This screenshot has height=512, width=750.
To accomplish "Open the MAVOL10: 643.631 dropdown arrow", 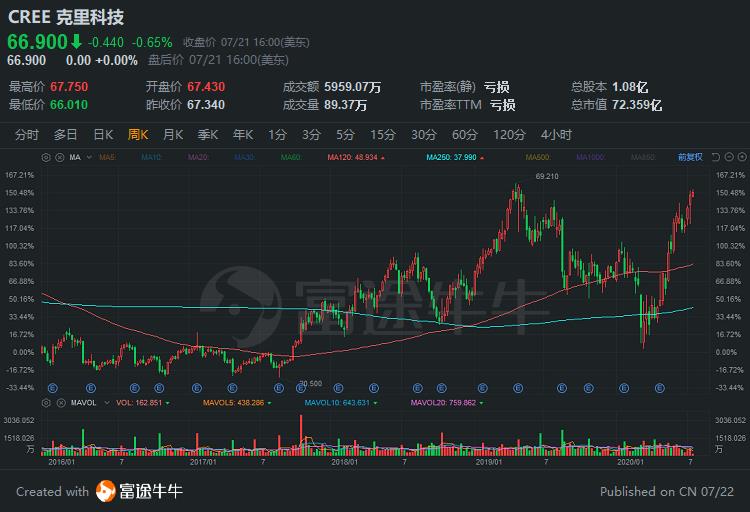I will [x=375, y=403].
